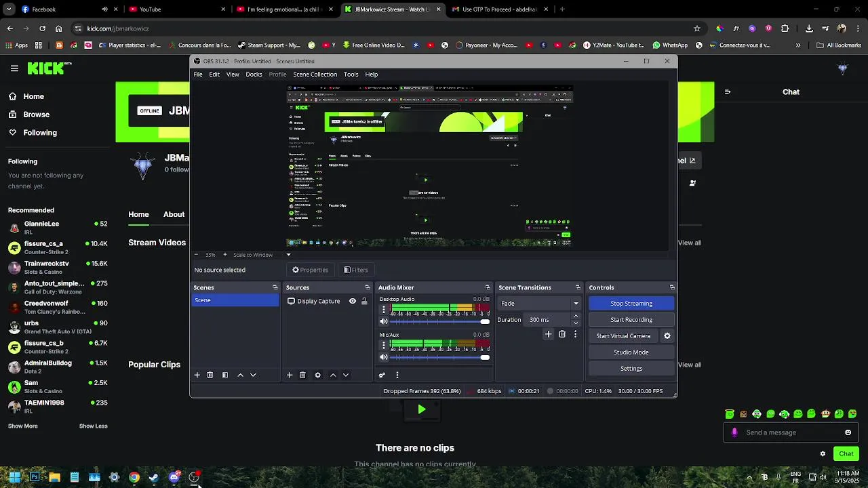Open OBS Tools menu
Viewport: 868px width, 488px height.
[351, 75]
